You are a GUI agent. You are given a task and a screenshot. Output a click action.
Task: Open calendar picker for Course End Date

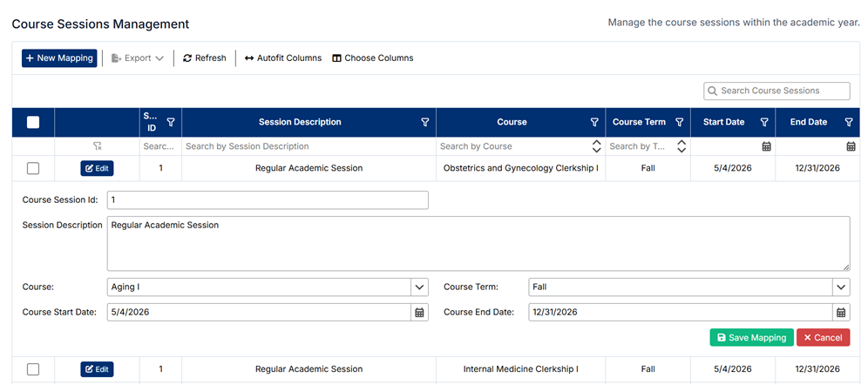[x=841, y=312]
